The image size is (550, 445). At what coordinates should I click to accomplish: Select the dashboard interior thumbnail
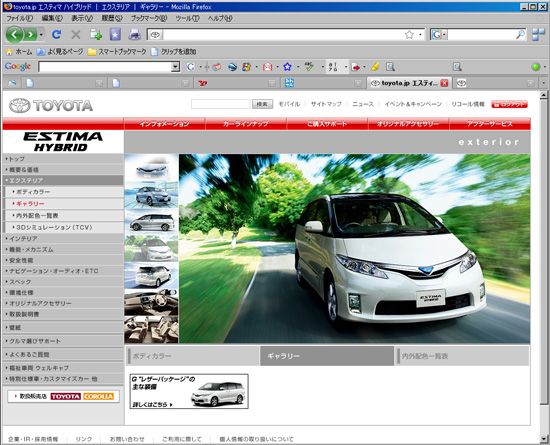pos(151,302)
